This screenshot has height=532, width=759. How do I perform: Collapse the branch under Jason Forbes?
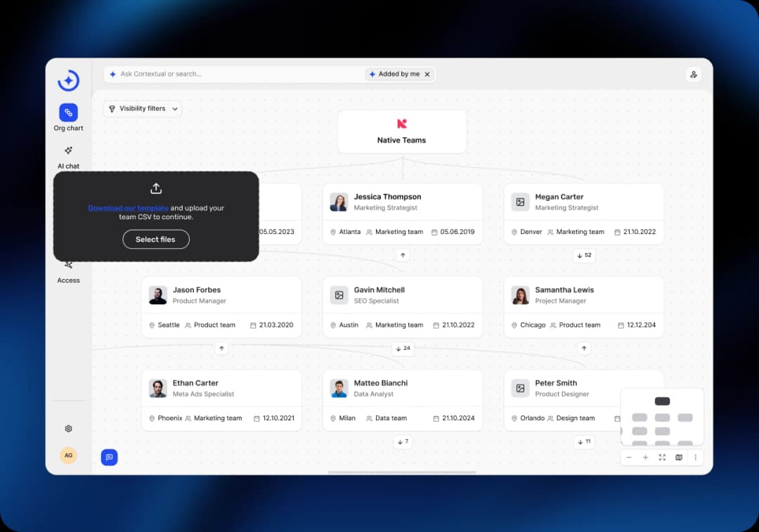pyautogui.click(x=221, y=348)
